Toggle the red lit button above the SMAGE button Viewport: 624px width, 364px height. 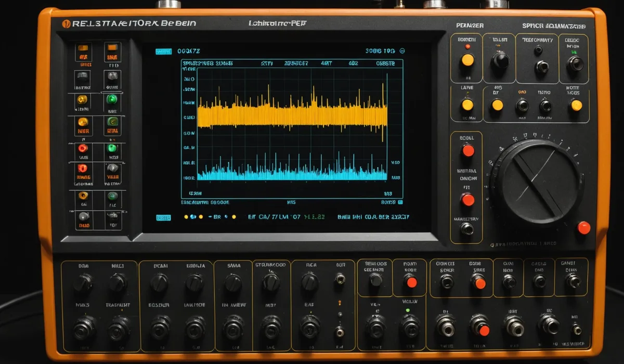83,148
